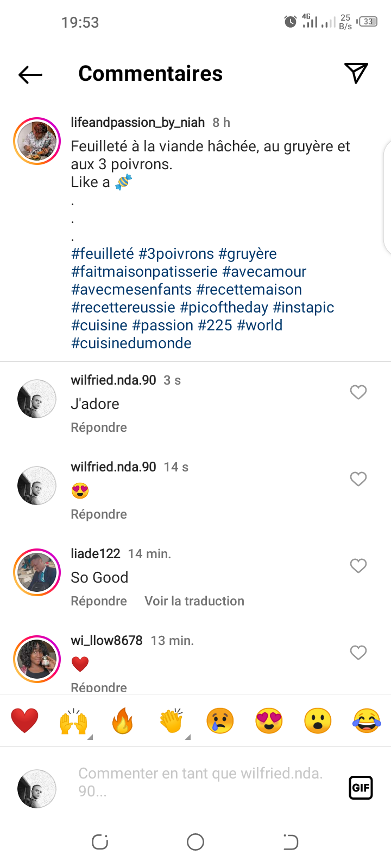Tap the back arrow in Commentaires header
391x868 pixels.
coord(30,74)
